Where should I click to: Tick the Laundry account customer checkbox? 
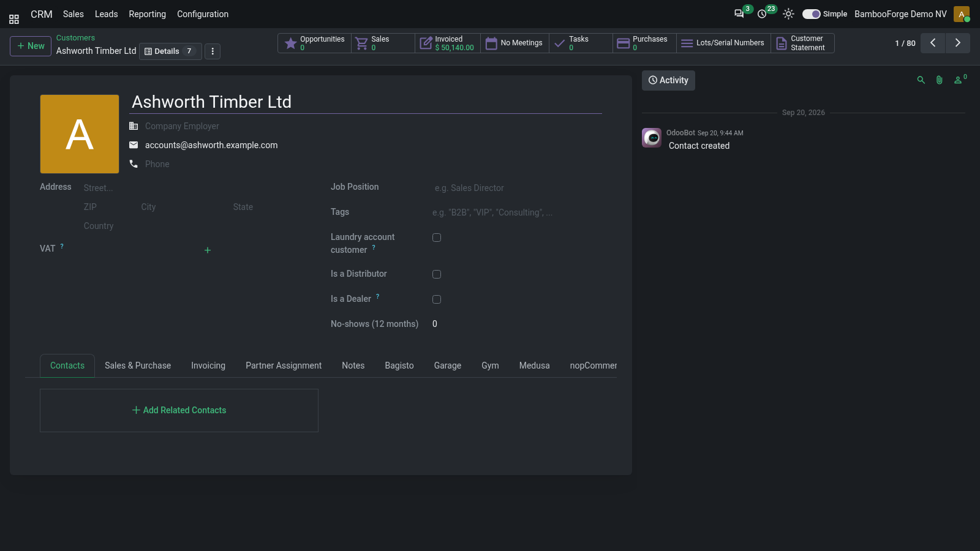(x=437, y=238)
